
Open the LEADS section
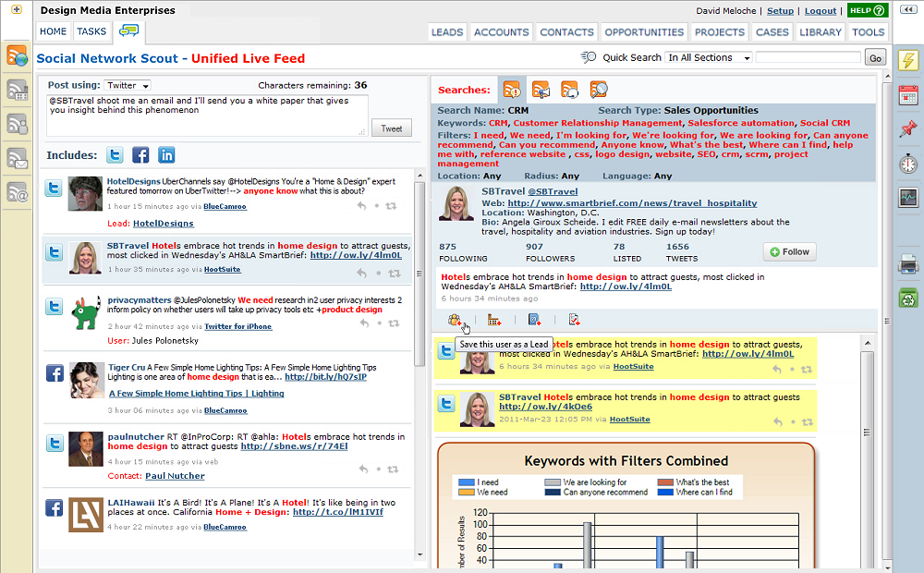447,32
